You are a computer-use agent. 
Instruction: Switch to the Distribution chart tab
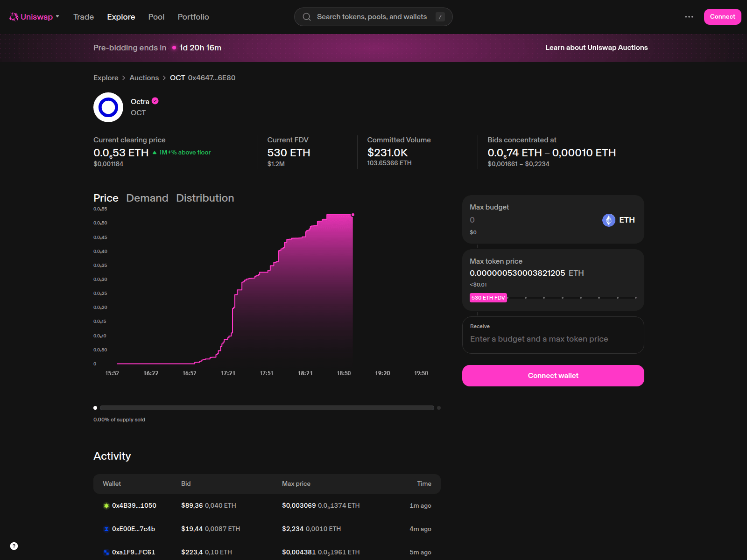[205, 198]
